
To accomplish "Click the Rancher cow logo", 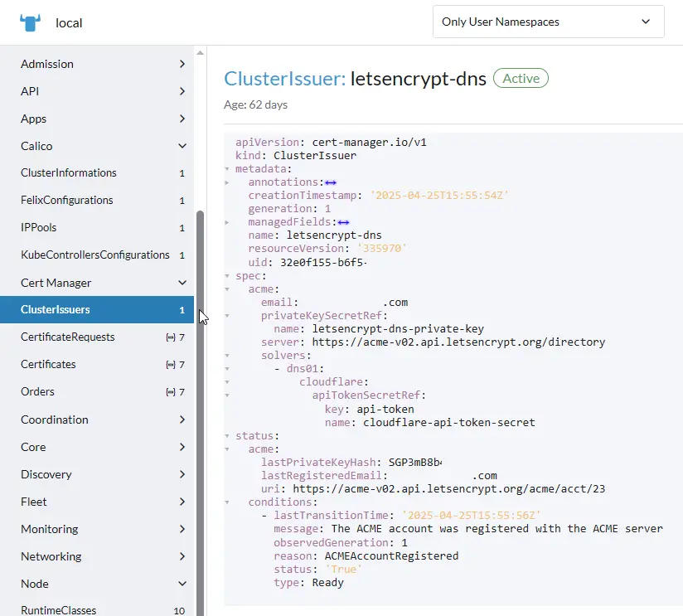I will pos(30,22).
